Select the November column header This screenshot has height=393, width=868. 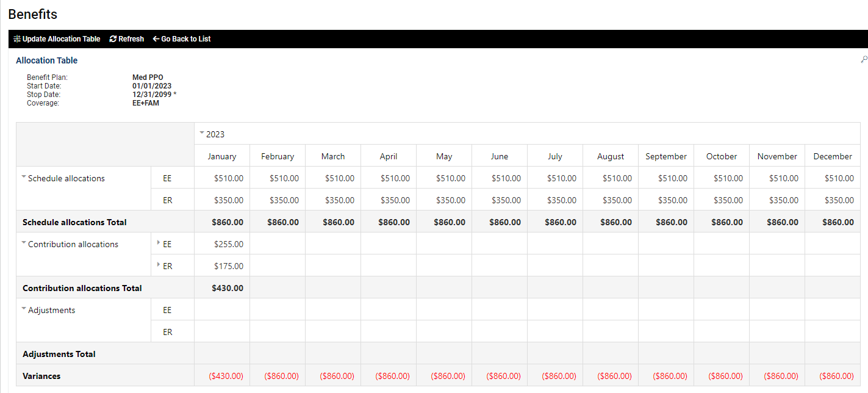click(x=777, y=156)
